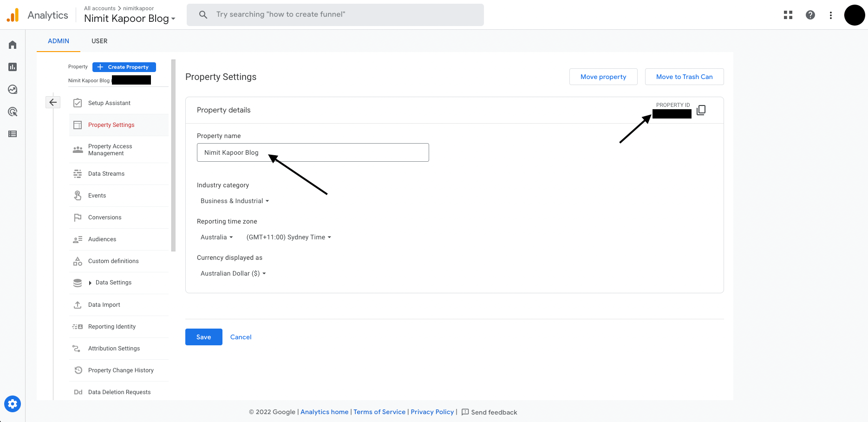Switch to the USER tab
The height and width of the screenshot is (422, 868).
(x=99, y=41)
